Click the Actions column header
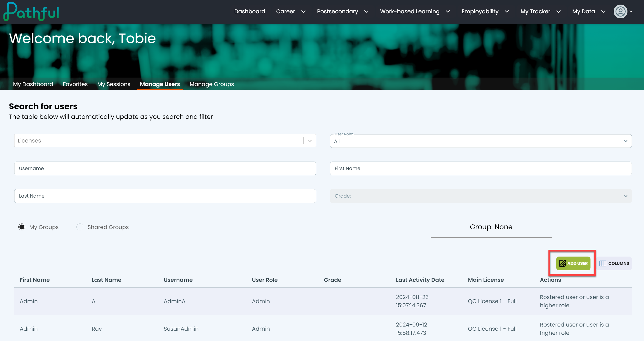The height and width of the screenshot is (341, 644). (x=550, y=280)
